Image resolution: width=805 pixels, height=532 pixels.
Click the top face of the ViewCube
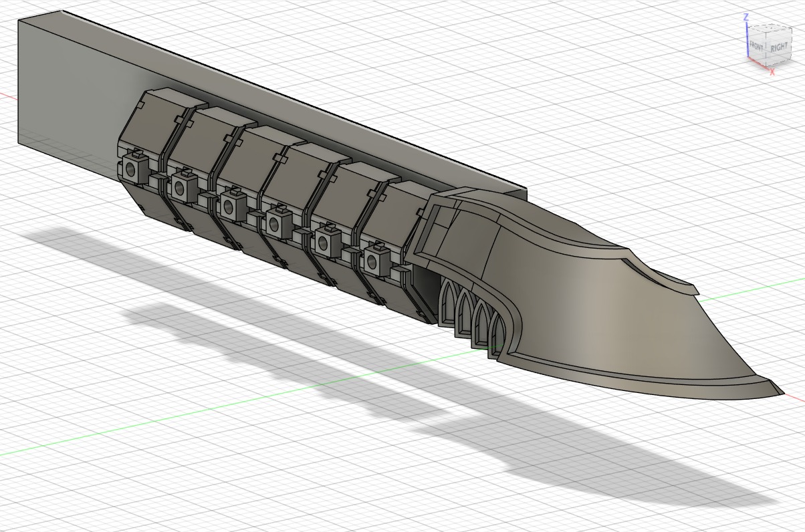pyautogui.click(x=768, y=29)
